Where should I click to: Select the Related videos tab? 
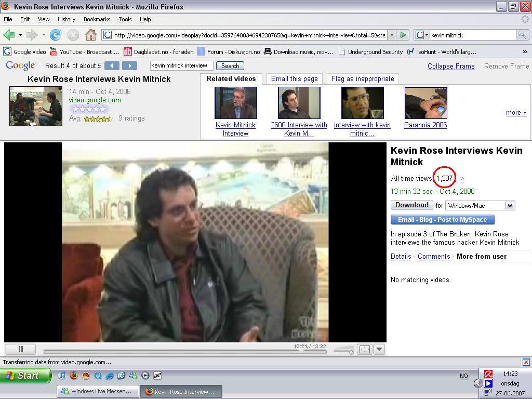231,79
